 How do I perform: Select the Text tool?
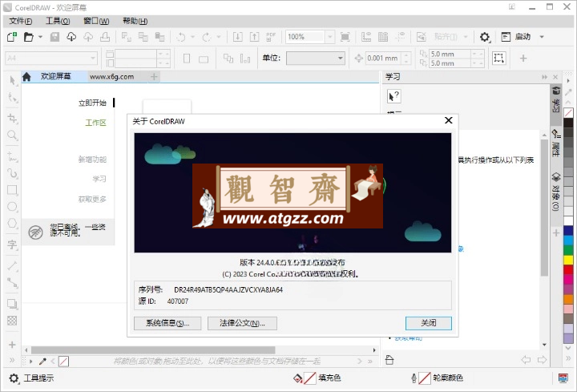pyautogui.click(x=12, y=244)
